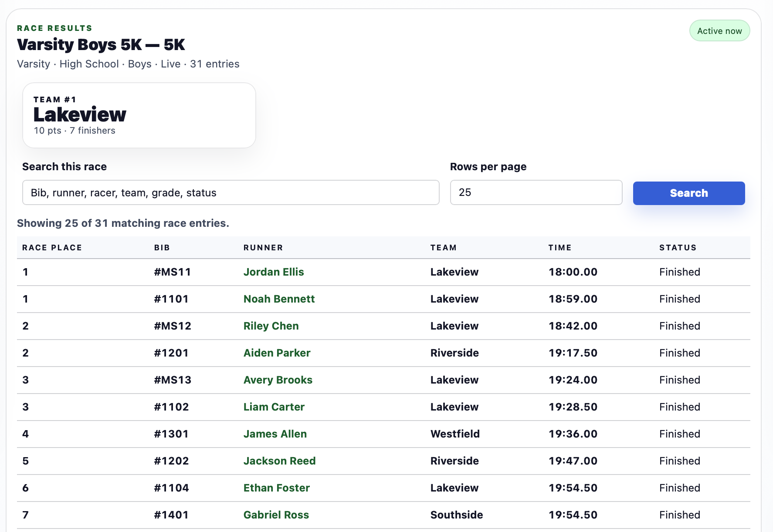Screen dimensions: 773x532
Task: Select bib #1202 cell
Action: coord(171,461)
